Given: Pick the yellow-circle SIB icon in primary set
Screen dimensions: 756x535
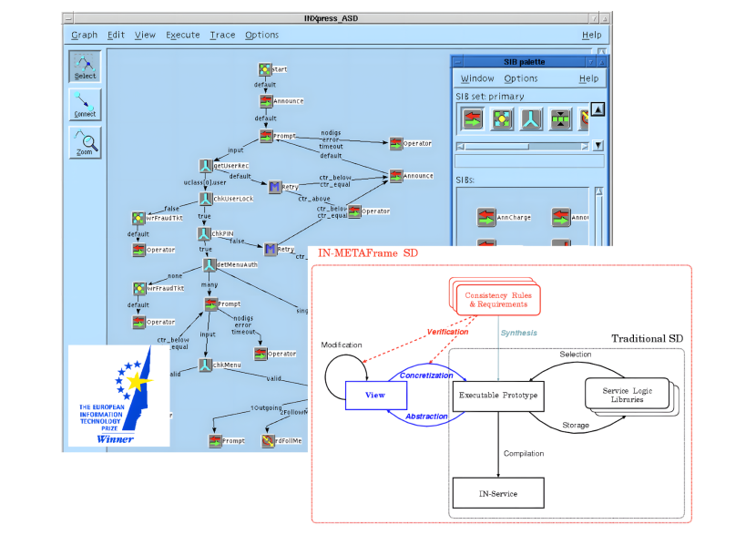Looking at the screenshot, I should [x=502, y=119].
